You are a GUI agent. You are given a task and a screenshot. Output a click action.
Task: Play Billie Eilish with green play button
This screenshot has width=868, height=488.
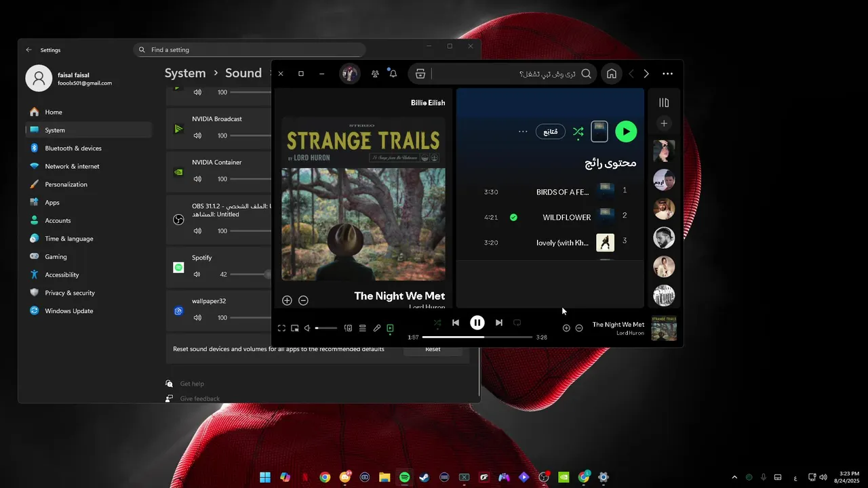[x=626, y=131]
